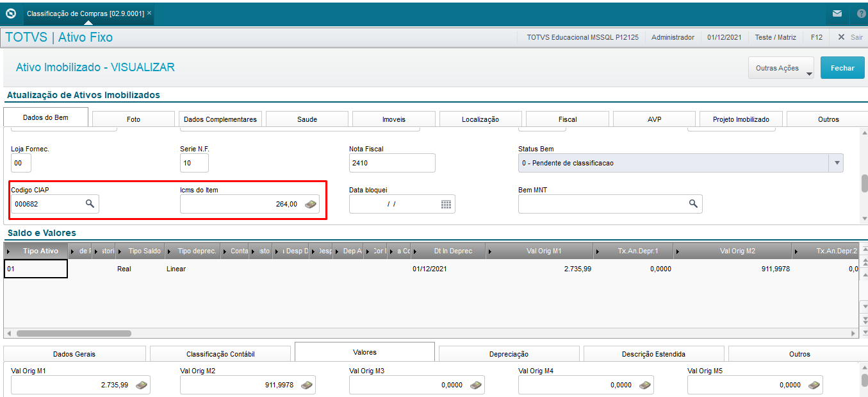Click the grid horizontal scrollbar right arrow
The height and width of the screenshot is (397, 868).
(x=853, y=334)
